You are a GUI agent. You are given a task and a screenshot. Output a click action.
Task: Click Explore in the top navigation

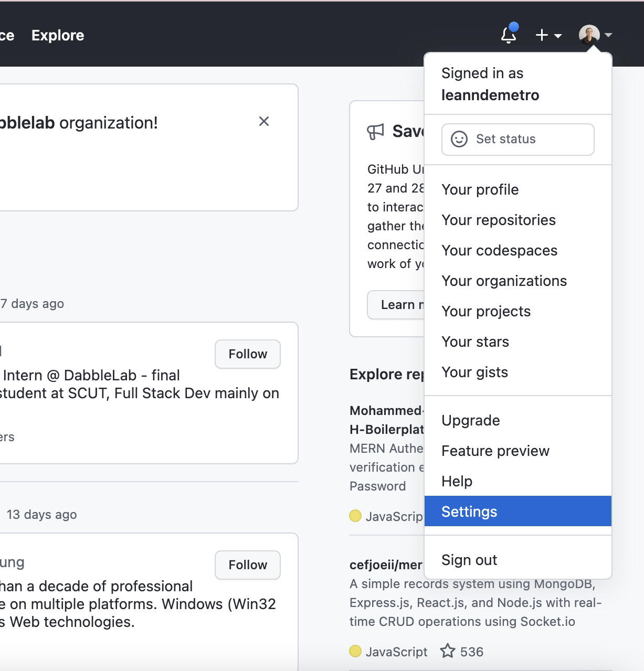(x=58, y=35)
